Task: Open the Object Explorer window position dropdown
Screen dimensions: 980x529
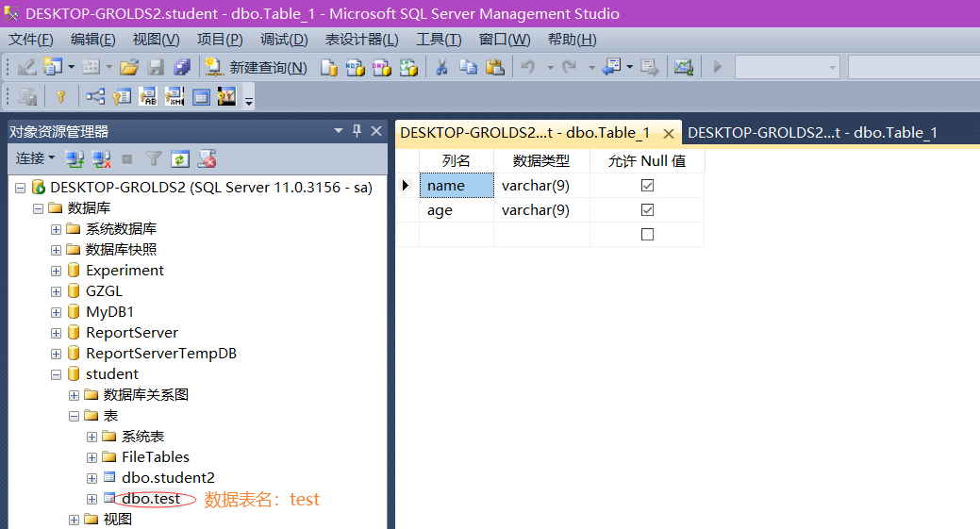Action: coord(338,130)
